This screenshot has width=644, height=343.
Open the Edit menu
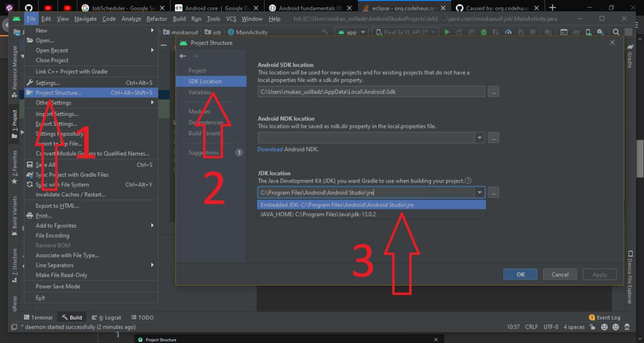pyautogui.click(x=46, y=19)
